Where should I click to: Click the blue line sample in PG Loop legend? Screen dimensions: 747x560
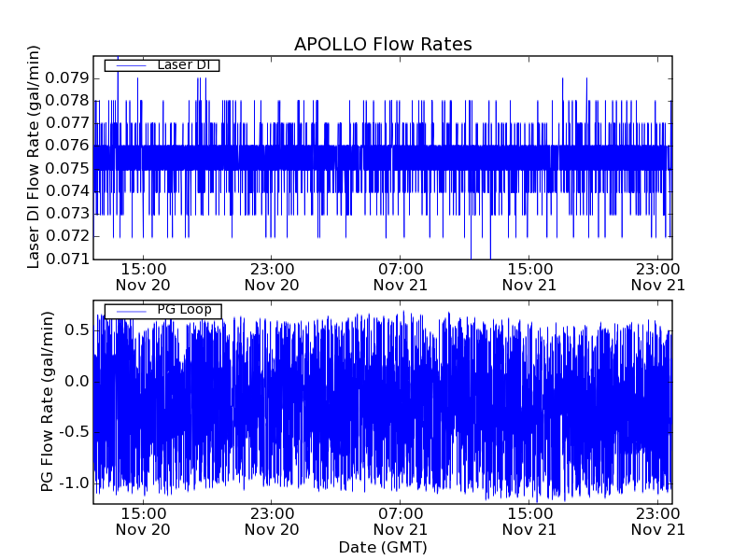(x=131, y=311)
